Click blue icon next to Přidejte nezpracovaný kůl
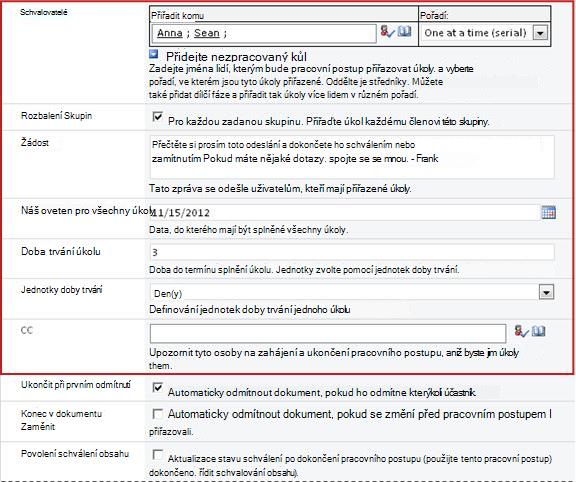Screen dimensions: 576x482 (154, 54)
